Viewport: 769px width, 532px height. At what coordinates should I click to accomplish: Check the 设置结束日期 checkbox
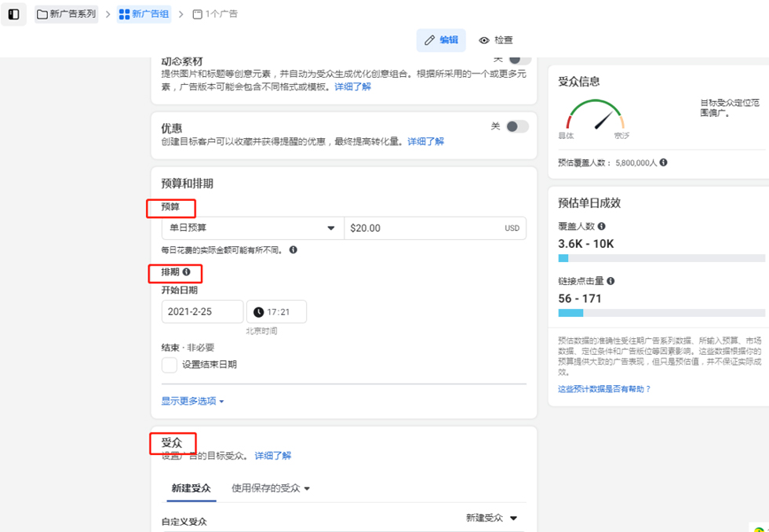tap(169, 365)
